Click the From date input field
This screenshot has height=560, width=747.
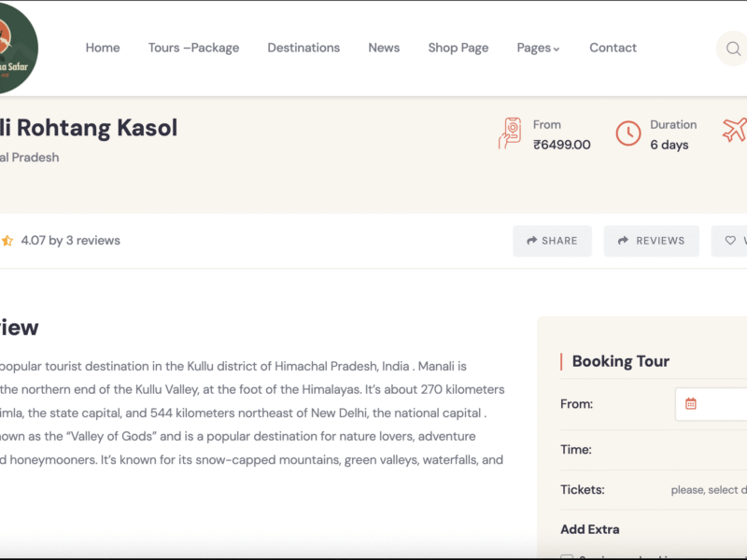[x=711, y=404]
